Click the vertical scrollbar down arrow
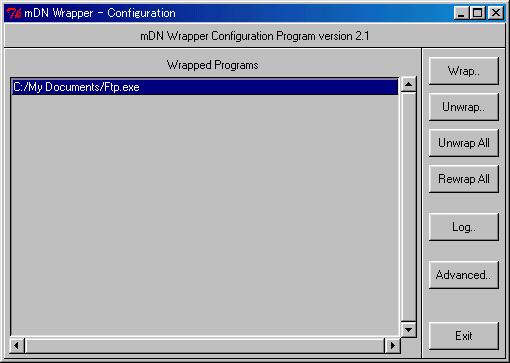The image size is (510, 363). (x=408, y=330)
